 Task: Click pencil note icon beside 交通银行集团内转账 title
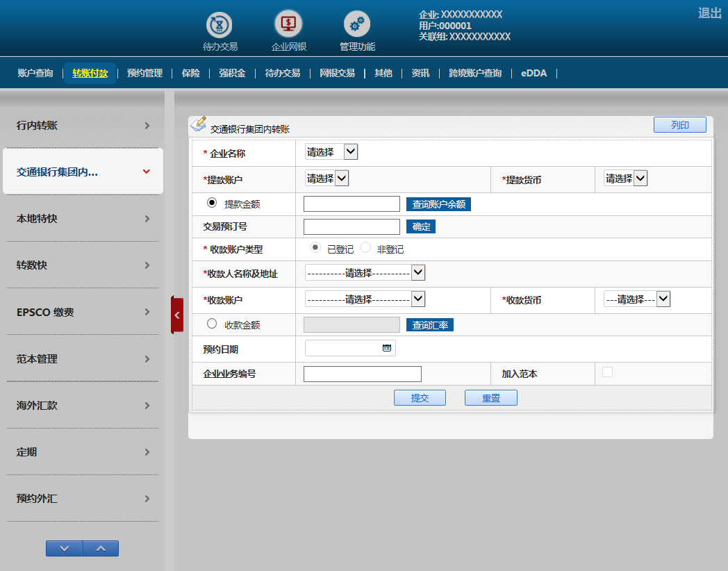199,124
